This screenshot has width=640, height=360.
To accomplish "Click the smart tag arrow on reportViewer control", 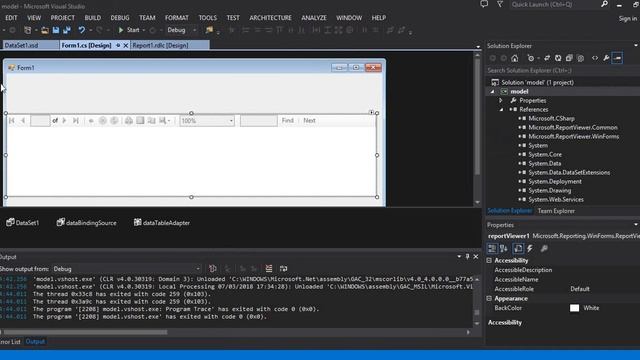I will pos(371,112).
